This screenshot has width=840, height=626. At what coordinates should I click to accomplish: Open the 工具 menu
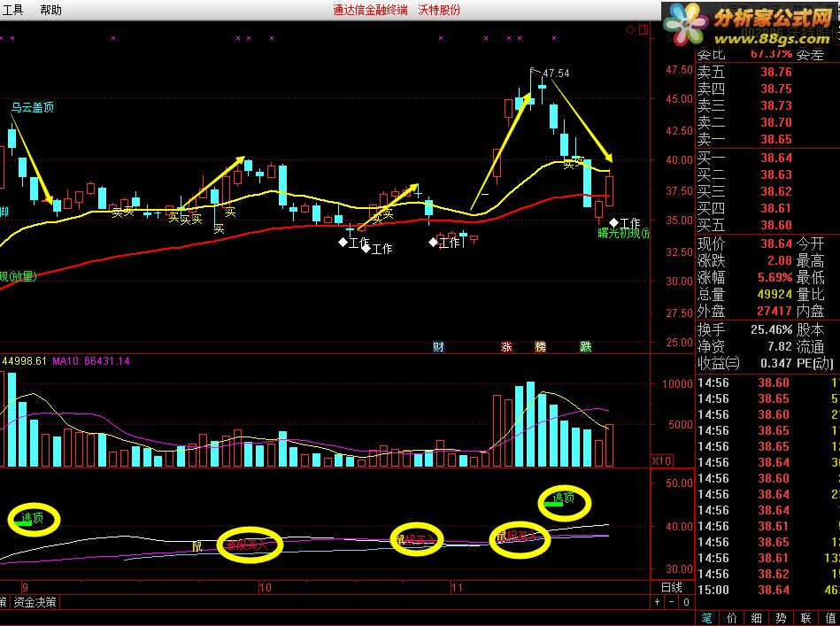12,10
